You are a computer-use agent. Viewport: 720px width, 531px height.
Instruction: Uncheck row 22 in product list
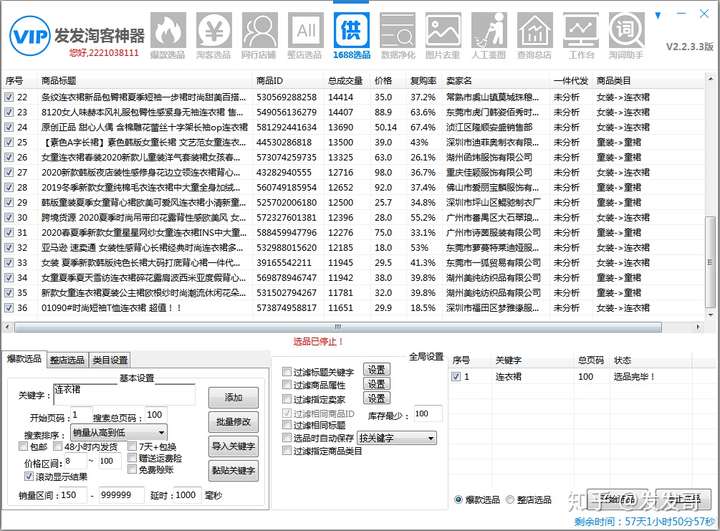coord(9,97)
